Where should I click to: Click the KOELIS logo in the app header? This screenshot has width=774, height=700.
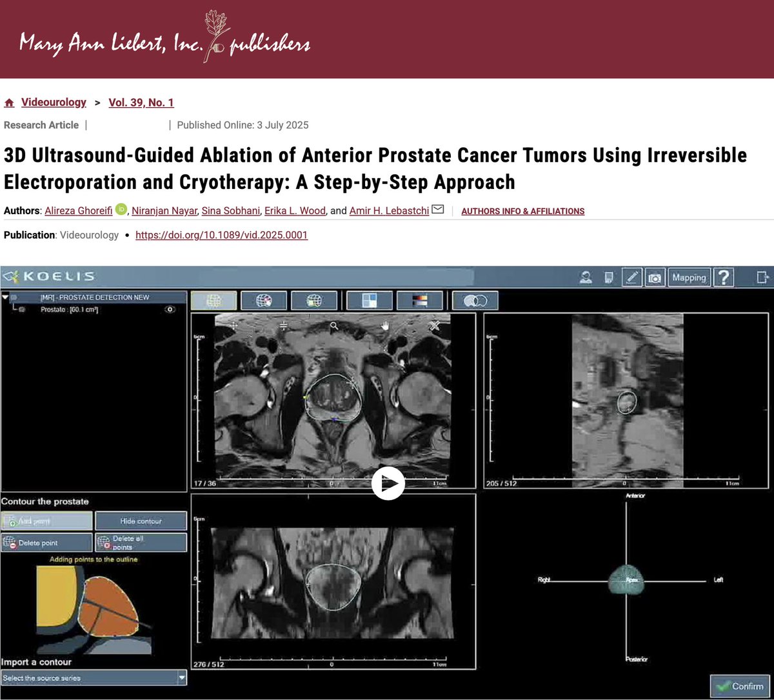pyautogui.click(x=49, y=277)
